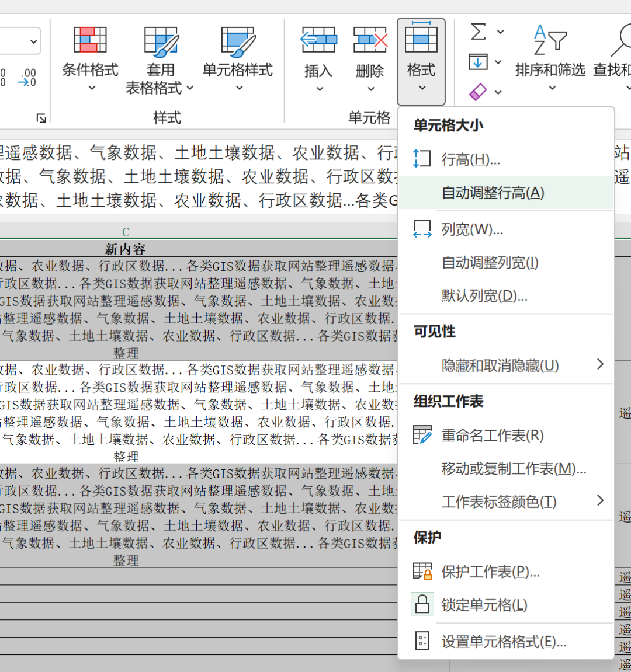The width and height of the screenshot is (631, 672).
Task: Choose 保护工作表(P)... menu item
Action: [x=506, y=571]
